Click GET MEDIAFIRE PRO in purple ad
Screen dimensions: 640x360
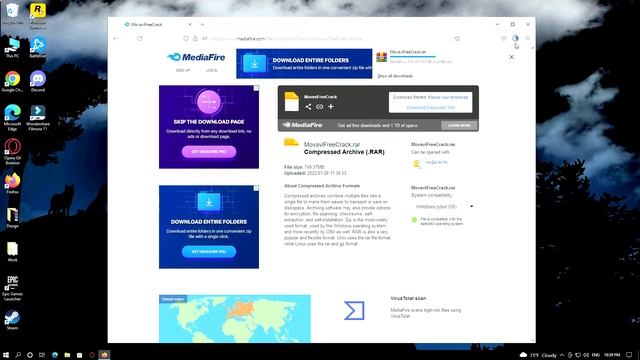click(x=209, y=151)
